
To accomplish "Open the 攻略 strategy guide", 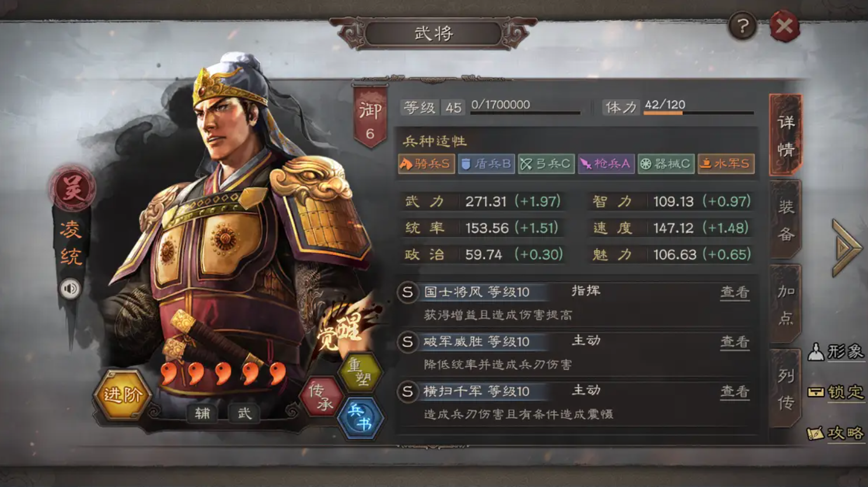I will coord(836,433).
